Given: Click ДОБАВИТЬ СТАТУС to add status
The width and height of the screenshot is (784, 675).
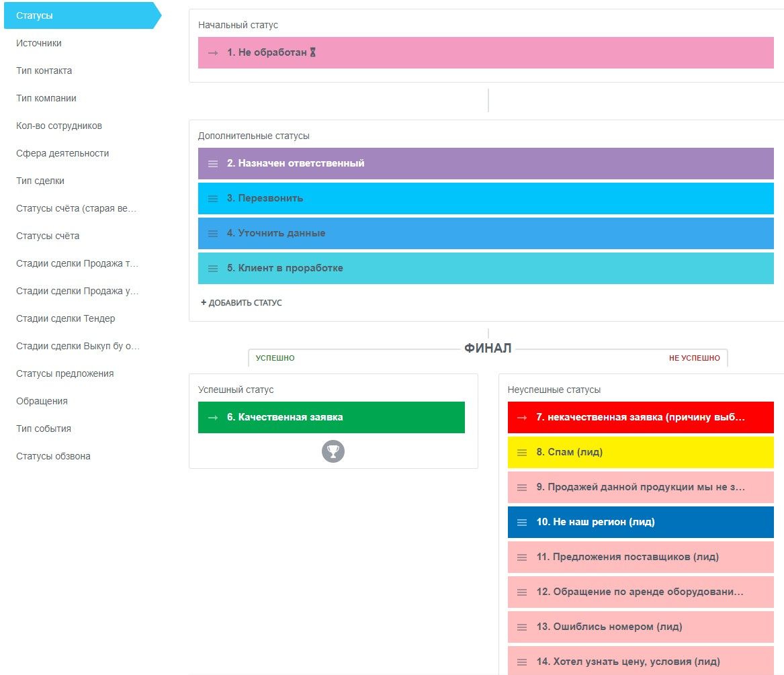Looking at the screenshot, I should [241, 303].
